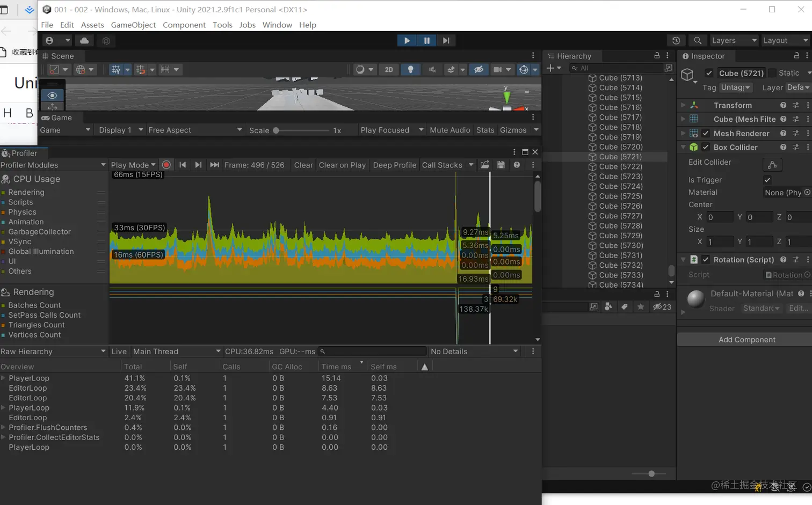812x505 pixels.
Task: Disable the Mesh Renderer component checkbox
Action: point(706,133)
